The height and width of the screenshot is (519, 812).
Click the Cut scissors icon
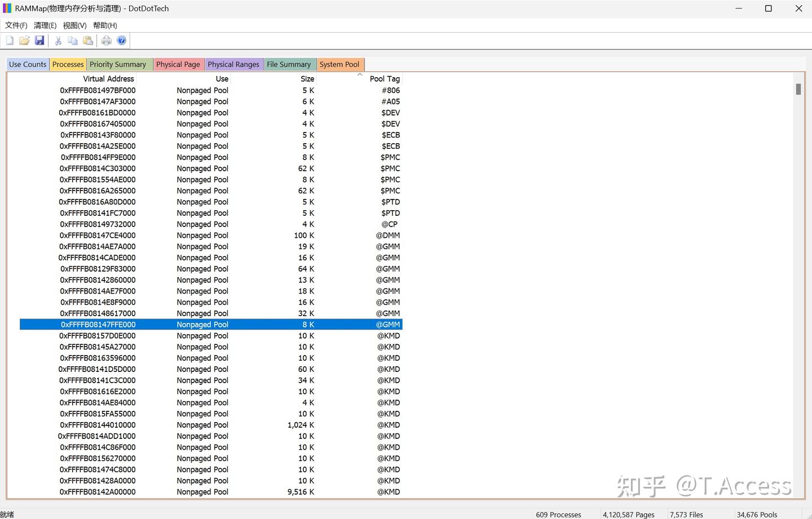[58, 41]
